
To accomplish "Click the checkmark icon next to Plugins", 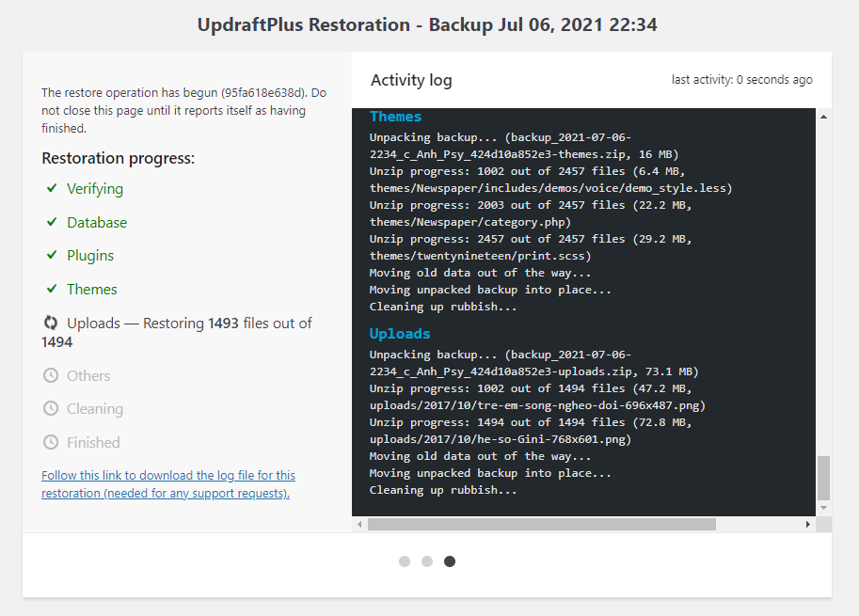I will click(52, 256).
